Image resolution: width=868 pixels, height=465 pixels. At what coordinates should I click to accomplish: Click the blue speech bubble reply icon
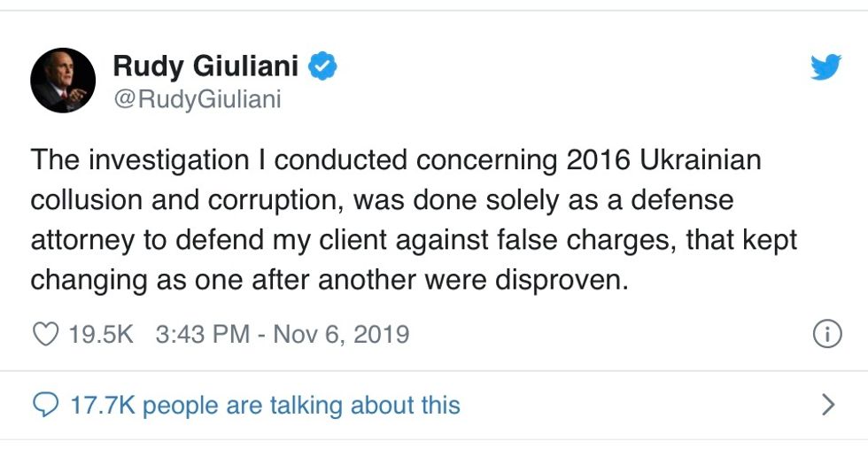[44, 406]
